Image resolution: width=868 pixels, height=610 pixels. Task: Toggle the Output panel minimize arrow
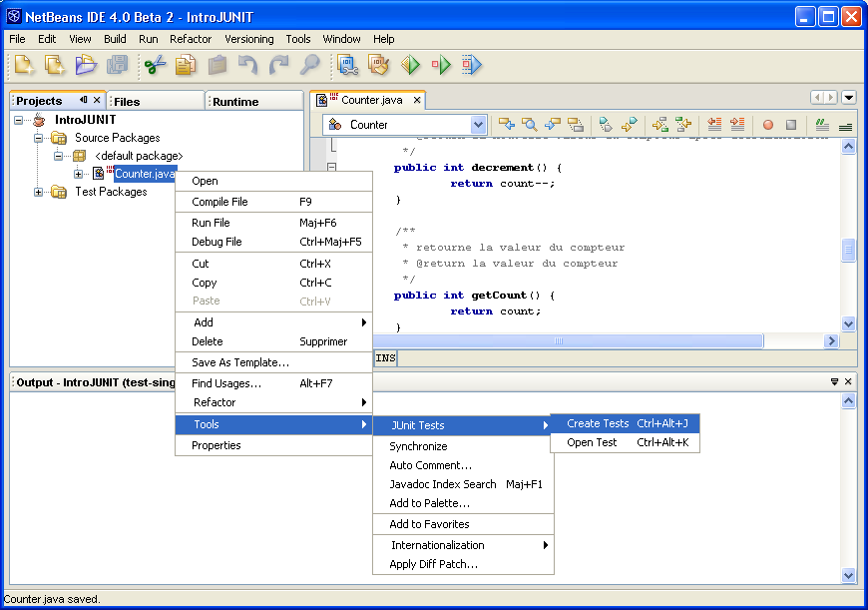[x=834, y=381]
